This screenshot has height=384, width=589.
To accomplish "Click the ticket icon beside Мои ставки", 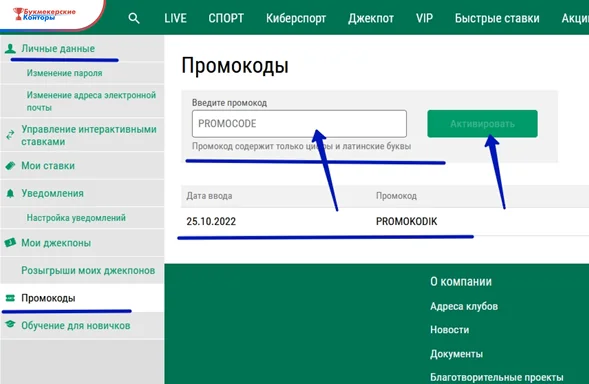I will click(10, 166).
